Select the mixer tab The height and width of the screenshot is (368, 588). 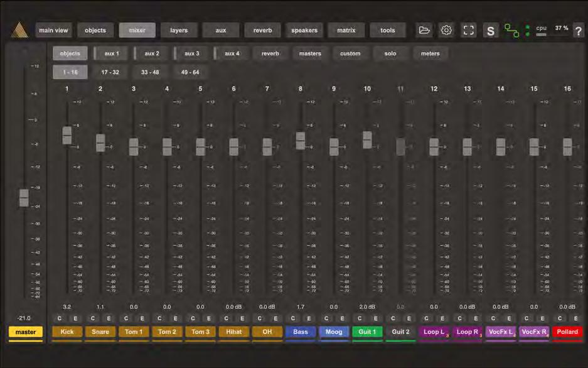click(137, 30)
